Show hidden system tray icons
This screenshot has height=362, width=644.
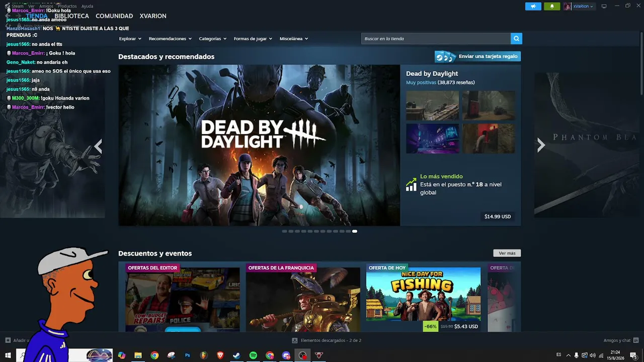pos(569,355)
